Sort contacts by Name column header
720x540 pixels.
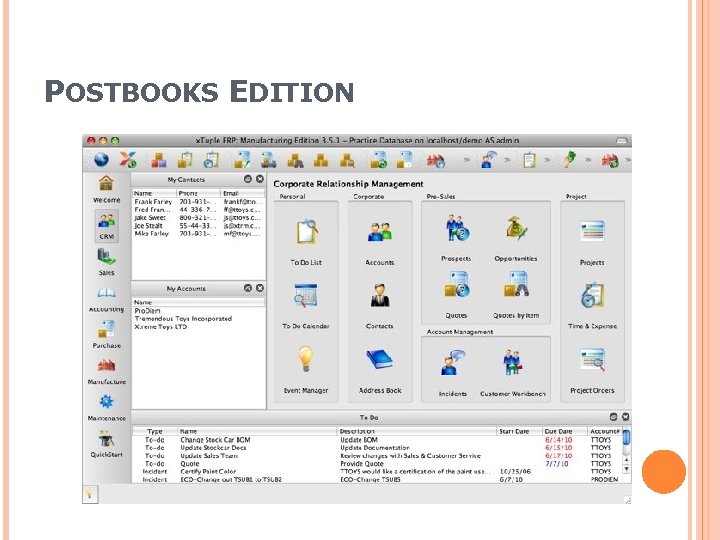click(x=154, y=193)
